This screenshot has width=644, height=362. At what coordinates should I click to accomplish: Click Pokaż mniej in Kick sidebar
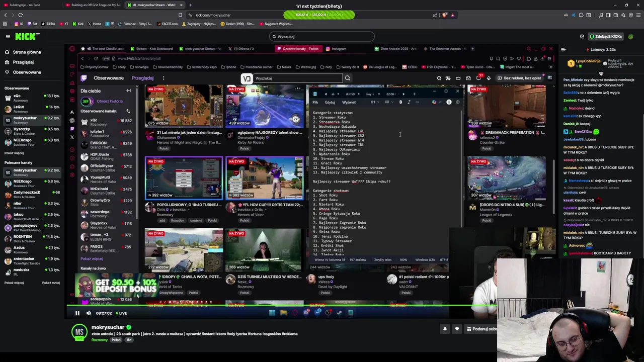tap(51, 283)
